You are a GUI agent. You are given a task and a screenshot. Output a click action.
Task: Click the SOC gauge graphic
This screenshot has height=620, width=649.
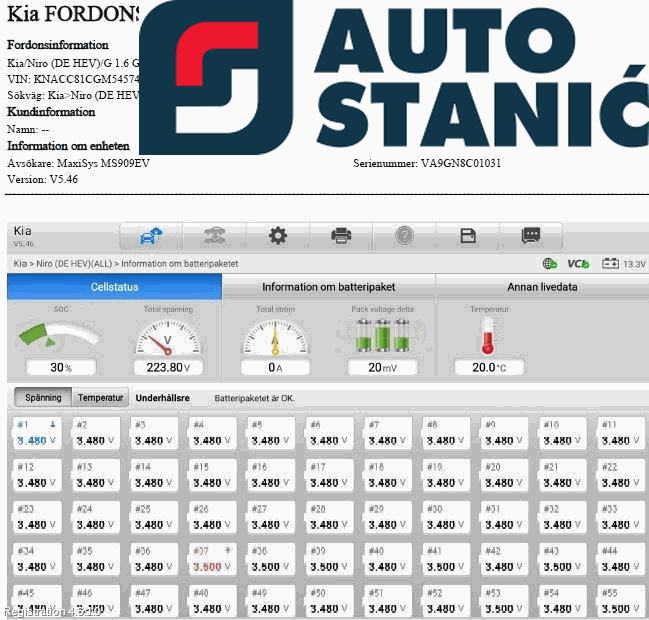click(x=59, y=335)
